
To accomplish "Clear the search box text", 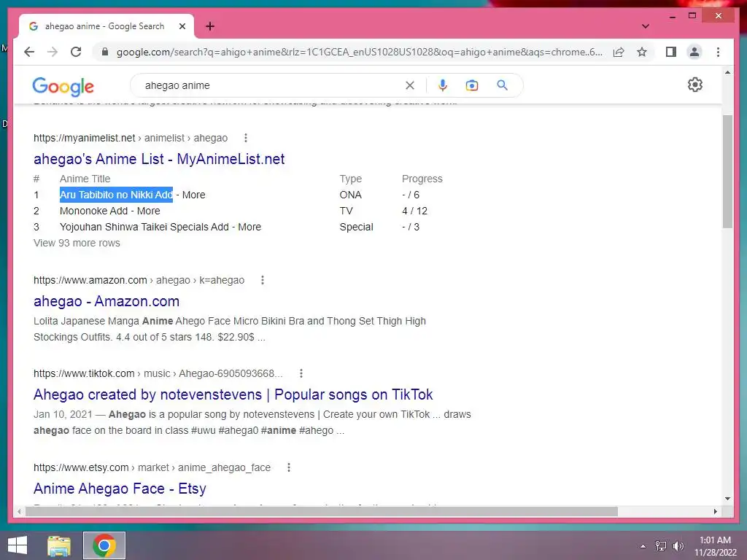I will point(410,85).
